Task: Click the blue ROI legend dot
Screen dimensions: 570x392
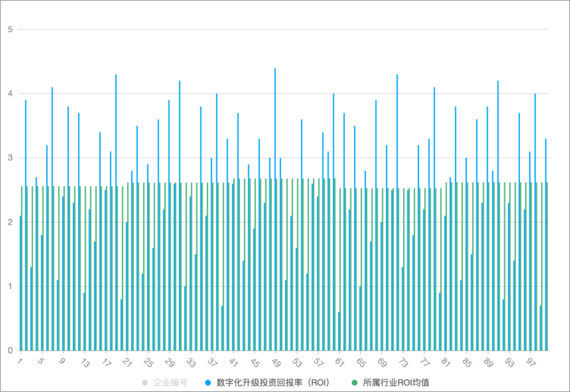Action: pos(208,383)
